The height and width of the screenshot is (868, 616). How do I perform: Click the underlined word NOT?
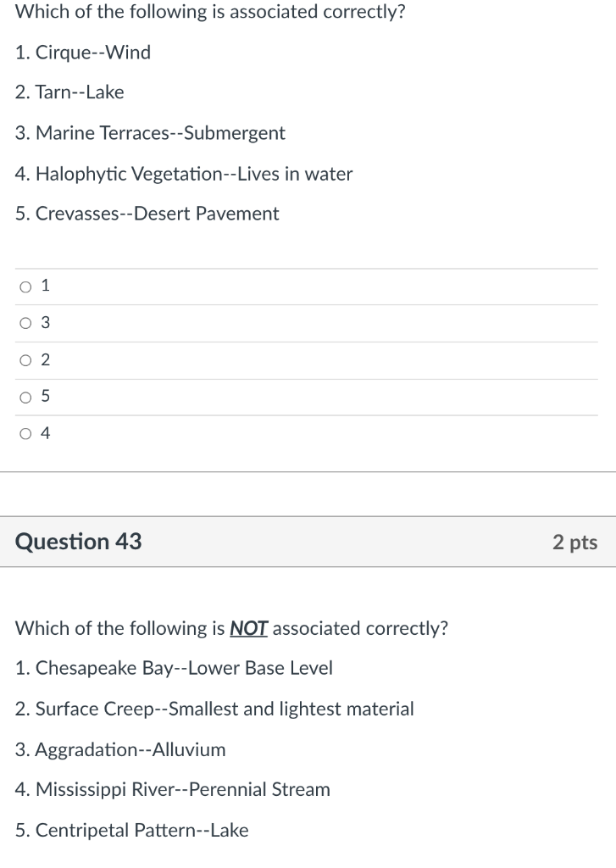[x=248, y=628]
